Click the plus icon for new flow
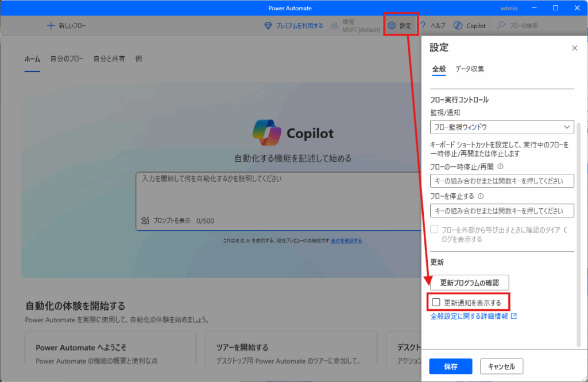 tap(51, 25)
